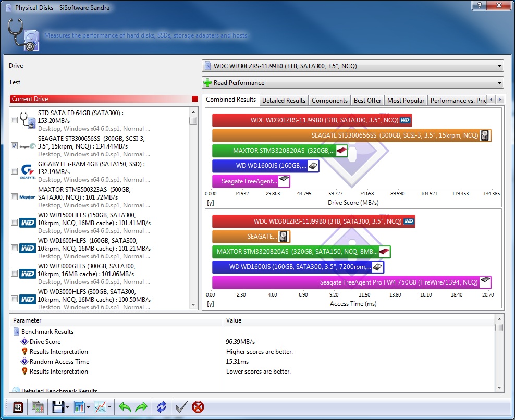Click the Value column header
Image resolution: width=515 pixels, height=420 pixels.
click(359, 320)
